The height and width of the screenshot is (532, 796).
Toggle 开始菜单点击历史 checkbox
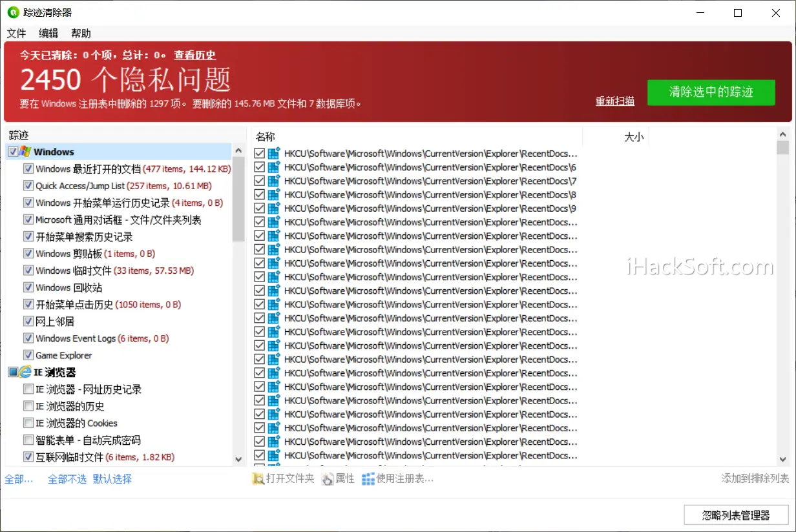[x=28, y=304]
